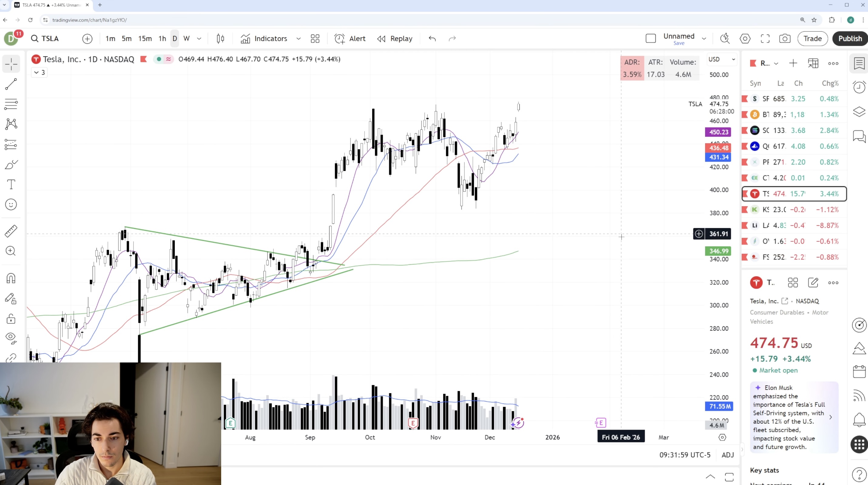
Task: Toggle the magnet mode
Action: click(11, 278)
